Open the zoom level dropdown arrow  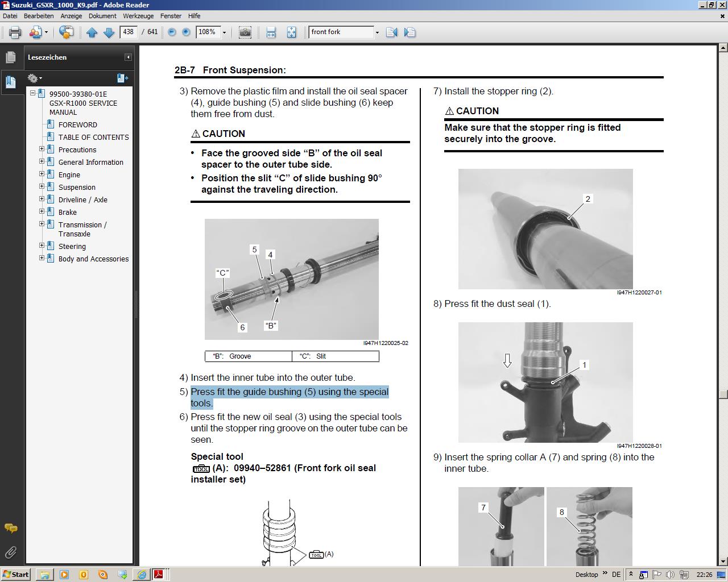224,32
